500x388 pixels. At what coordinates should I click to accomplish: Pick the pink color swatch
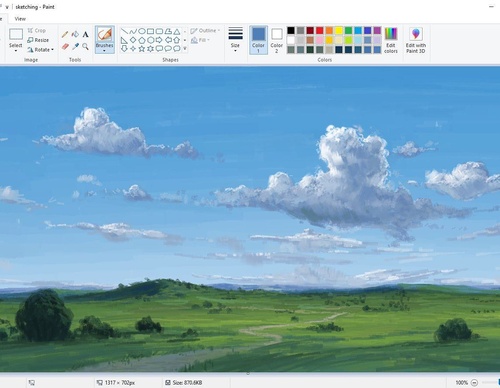pyautogui.click(x=320, y=40)
